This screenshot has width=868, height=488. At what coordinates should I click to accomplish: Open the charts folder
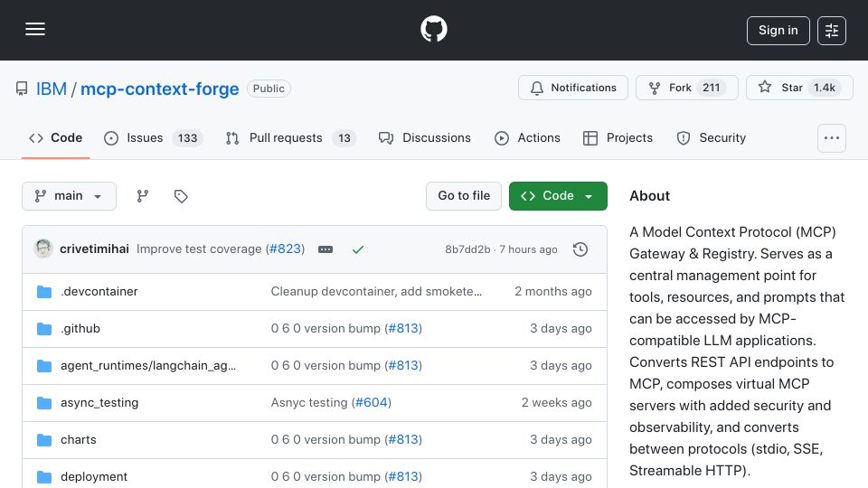(79, 440)
